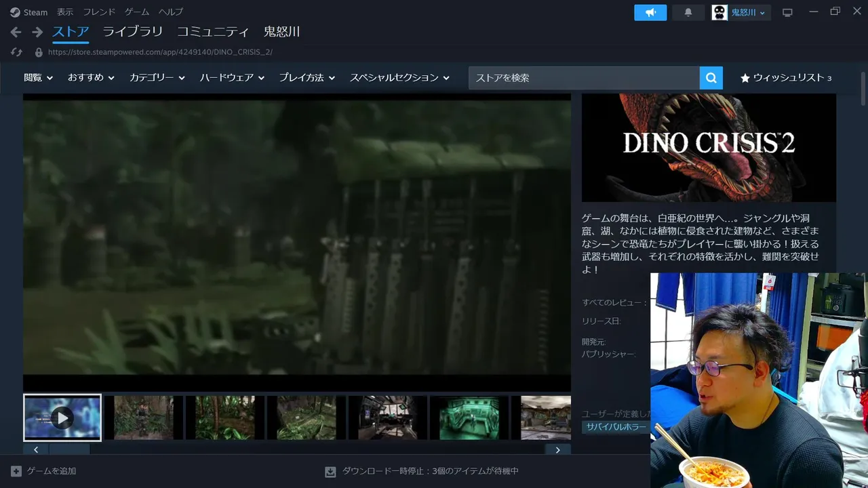Focus the ストアを検索 search field

point(584,78)
